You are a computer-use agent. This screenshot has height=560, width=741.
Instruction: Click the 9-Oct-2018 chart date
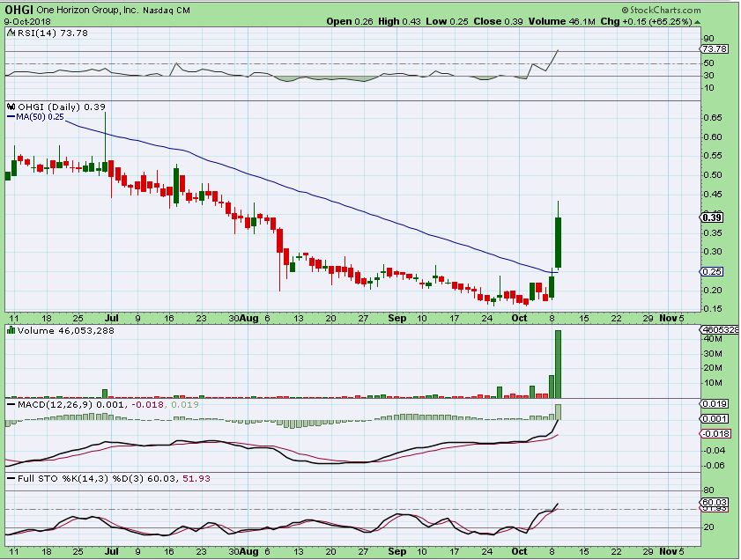click(27, 22)
